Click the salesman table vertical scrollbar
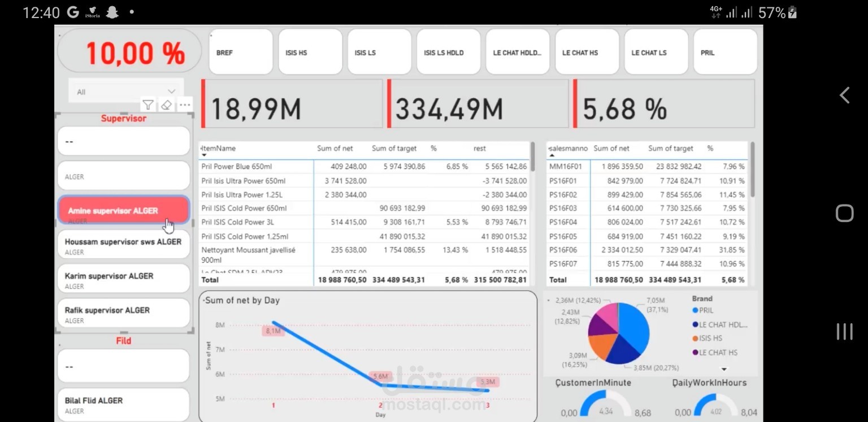This screenshot has width=868, height=422. click(752, 169)
